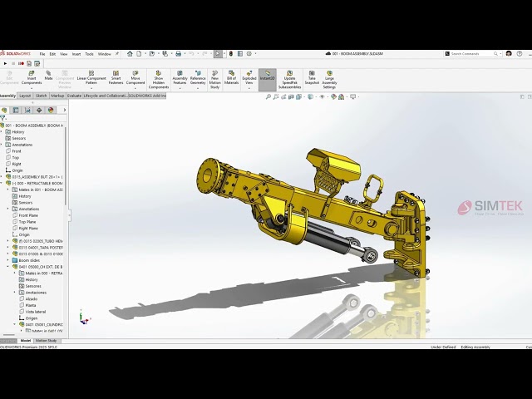Play the recorded macro
The width and height of the screenshot is (532, 399).
point(5,63)
